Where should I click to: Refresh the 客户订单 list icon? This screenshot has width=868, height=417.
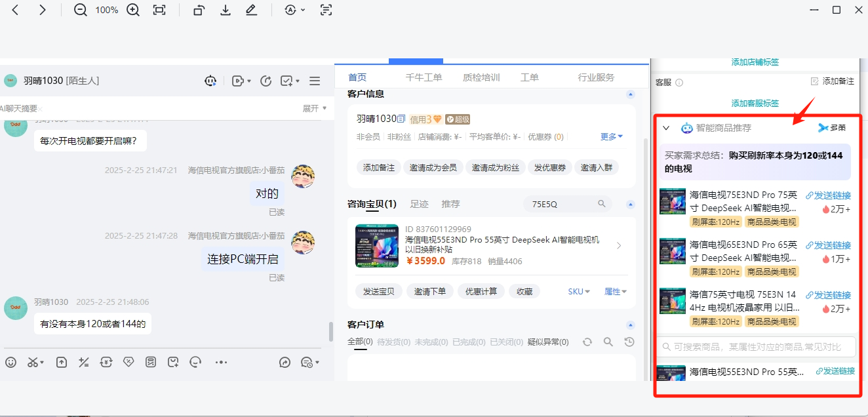pyautogui.click(x=587, y=342)
